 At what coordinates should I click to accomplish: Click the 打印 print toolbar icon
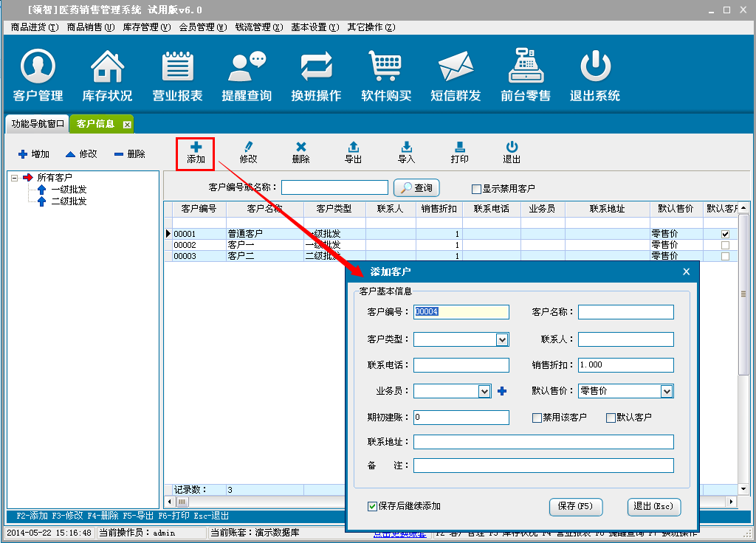[459, 152]
